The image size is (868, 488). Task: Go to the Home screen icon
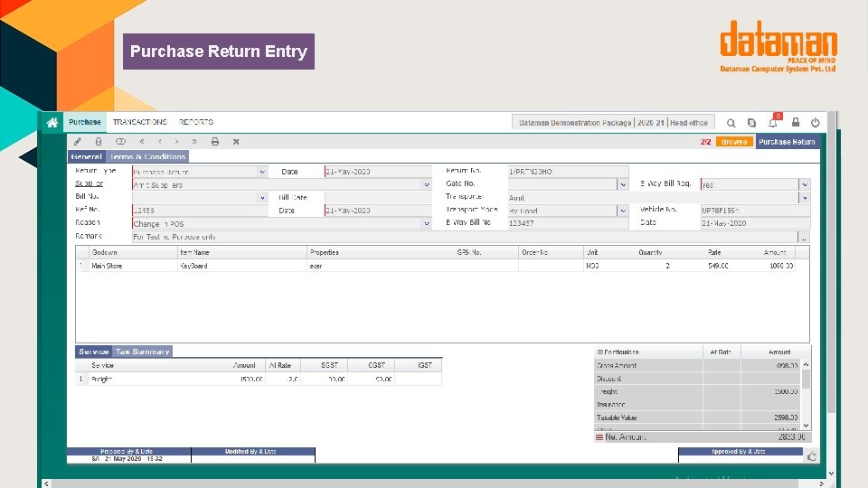pyautogui.click(x=52, y=122)
